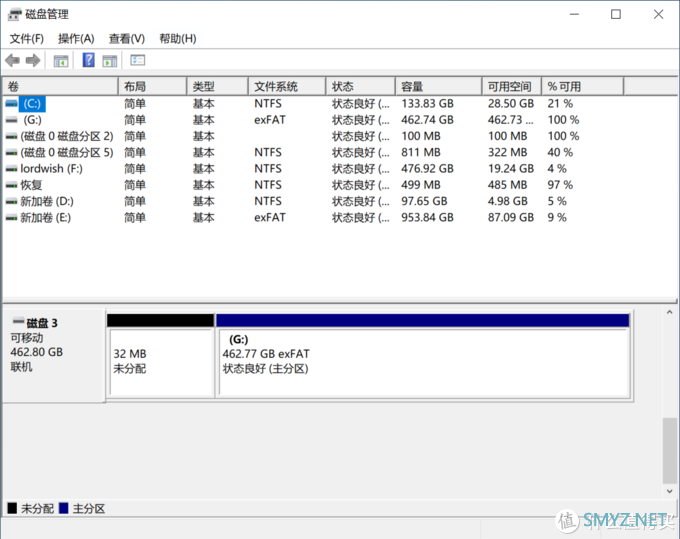Click the 87.09 GB free space cell
Screen dimensions: 680x539
510,218
